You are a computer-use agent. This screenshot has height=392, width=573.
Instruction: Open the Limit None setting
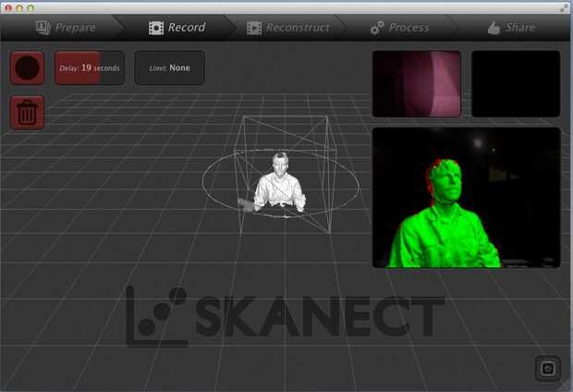(169, 68)
